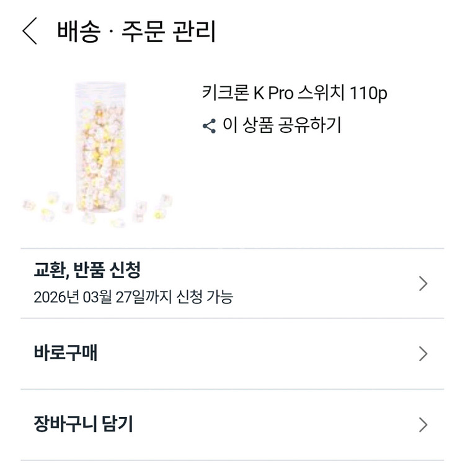This screenshot has height=476, width=465.
Task: Tap the 주문 관리 part of the header
Action: (167, 32)
